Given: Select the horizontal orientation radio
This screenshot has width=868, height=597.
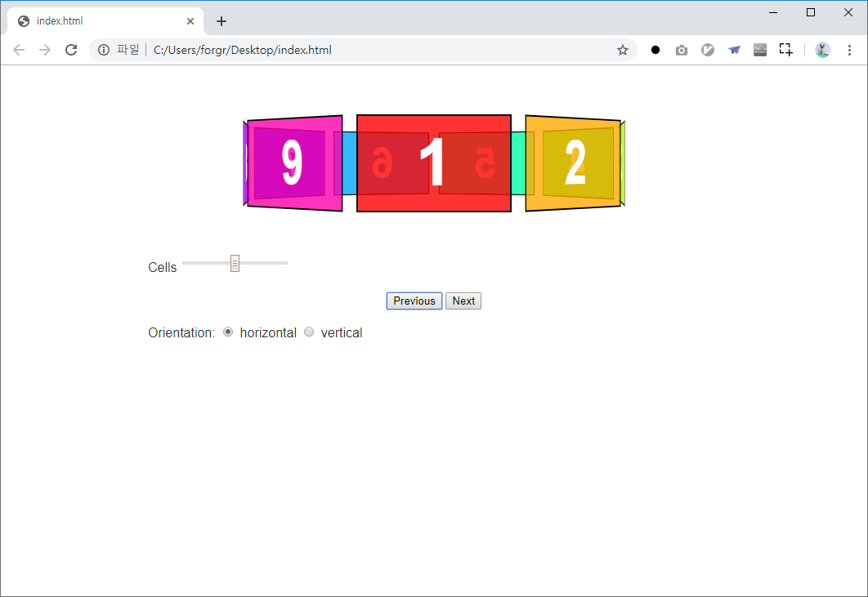Looking at the screenshot, I should 227,332.
